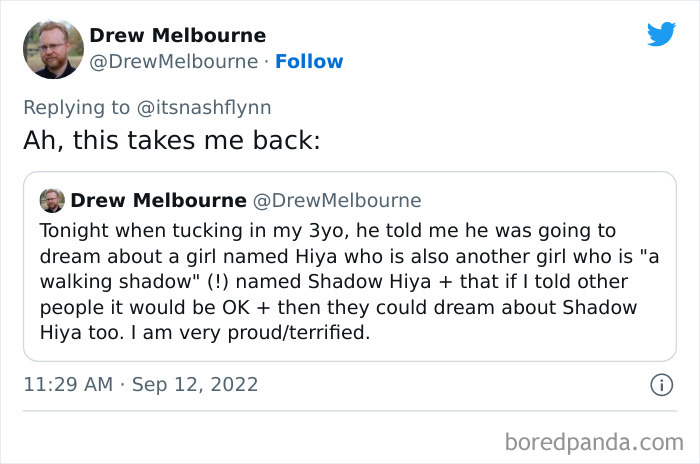Screen dimensions: 700x464
Task: Open the tweet info icon
Action: (660, 384)
